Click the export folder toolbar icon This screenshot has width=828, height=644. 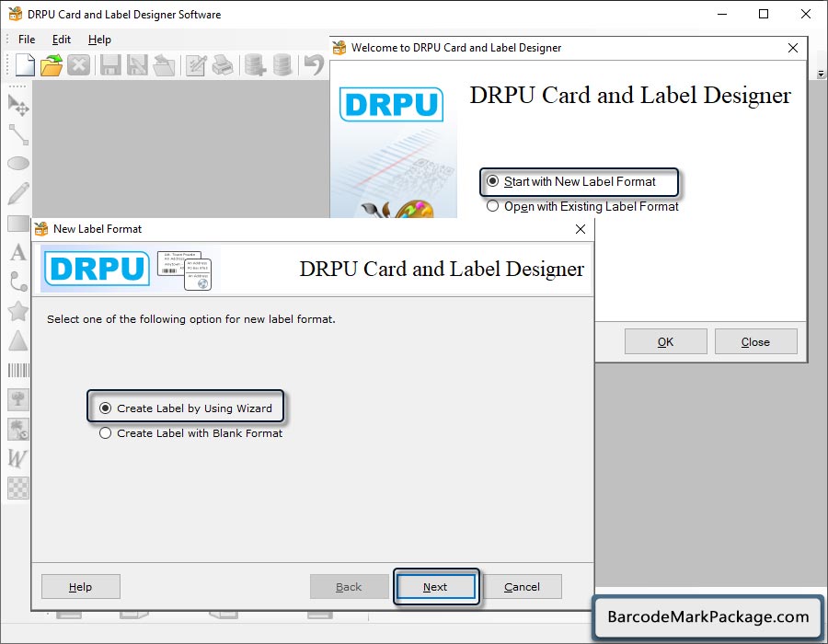pos(165,65)
